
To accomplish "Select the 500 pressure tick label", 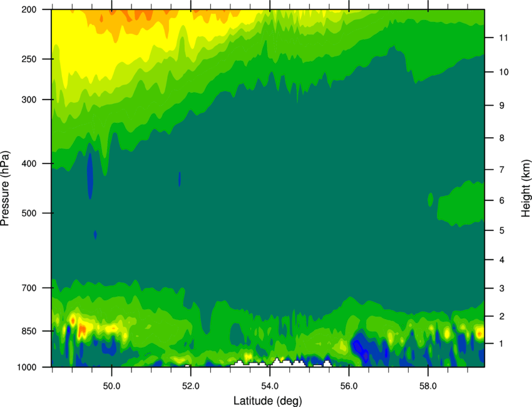I will (29, 213).
